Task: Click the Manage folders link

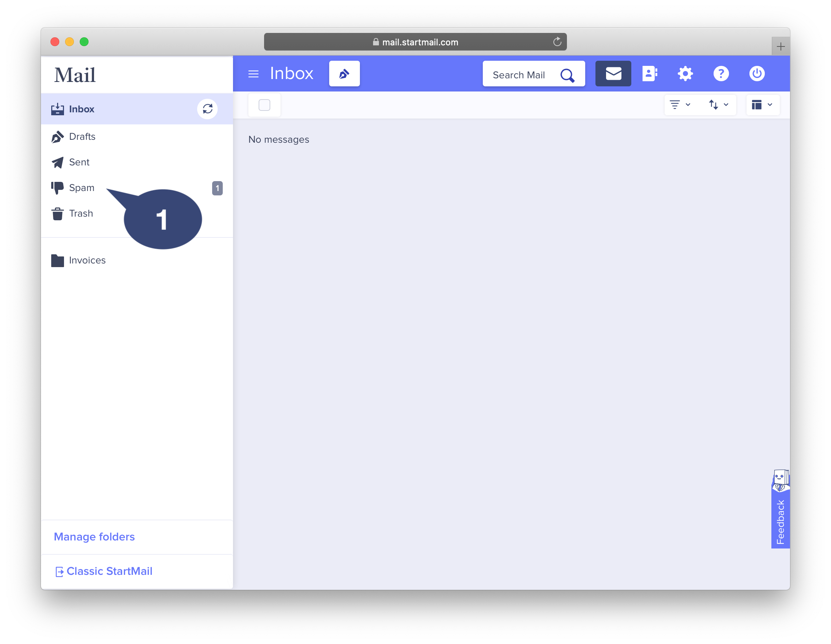Action: 94,537
